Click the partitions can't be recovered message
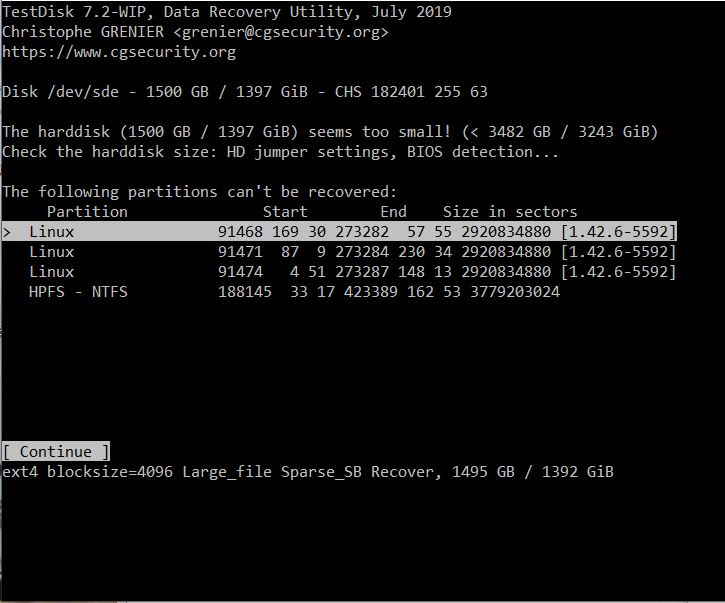The width and height of the screenshot is (725, 603). click(x=200, y=192)
